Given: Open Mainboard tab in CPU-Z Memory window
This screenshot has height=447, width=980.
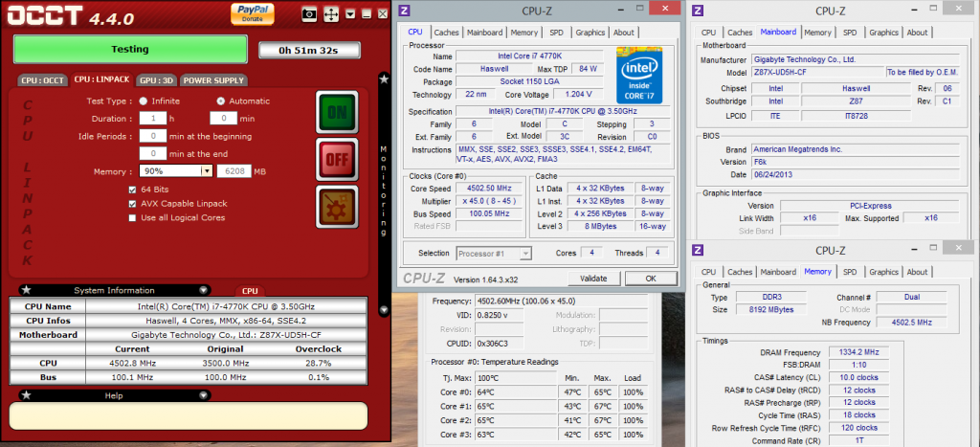Looking at the screenshot, I should click(778, 272).
